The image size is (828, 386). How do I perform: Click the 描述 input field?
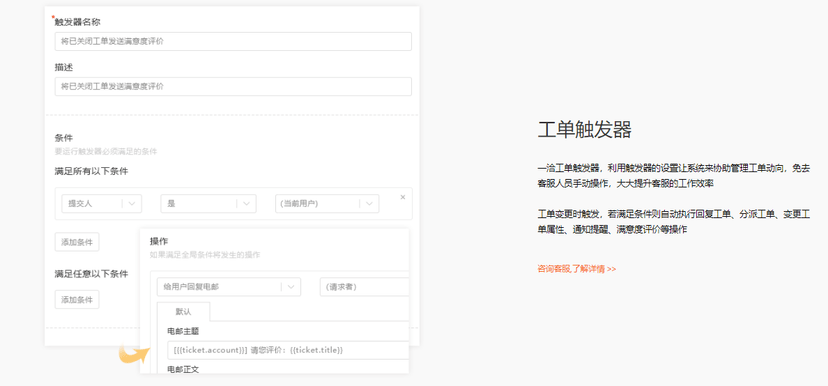tap(233, 87)
